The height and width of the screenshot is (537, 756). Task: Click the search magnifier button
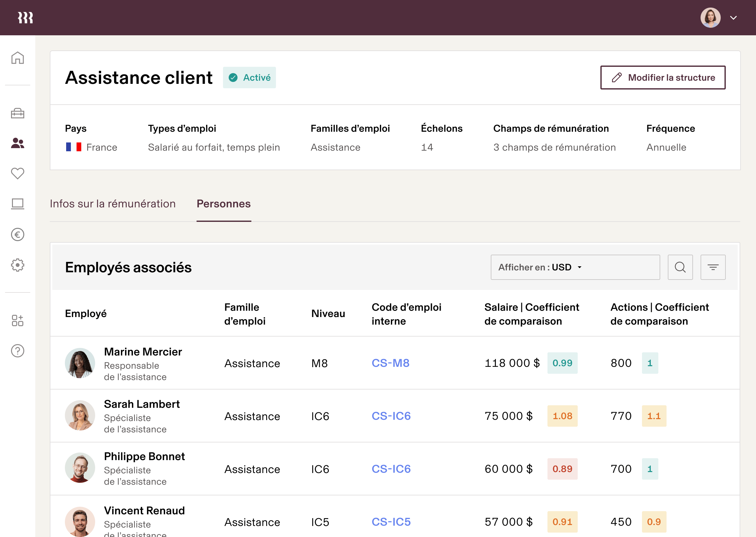click(680, 267)
